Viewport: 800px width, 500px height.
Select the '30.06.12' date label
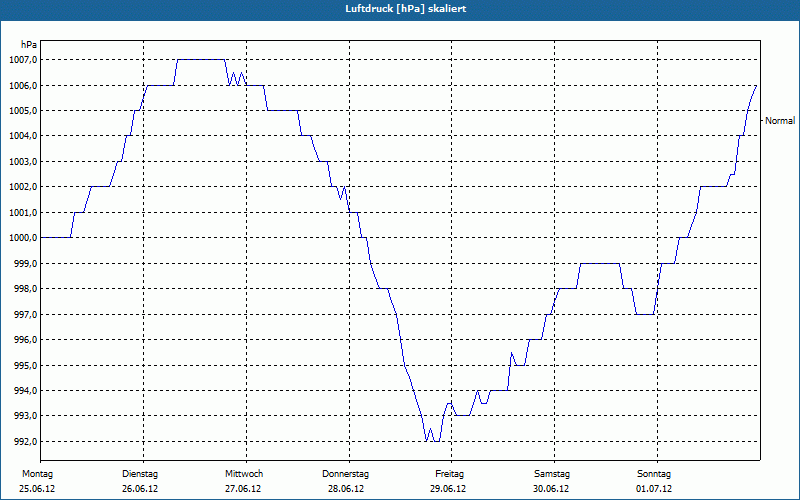tap(551, 489)
